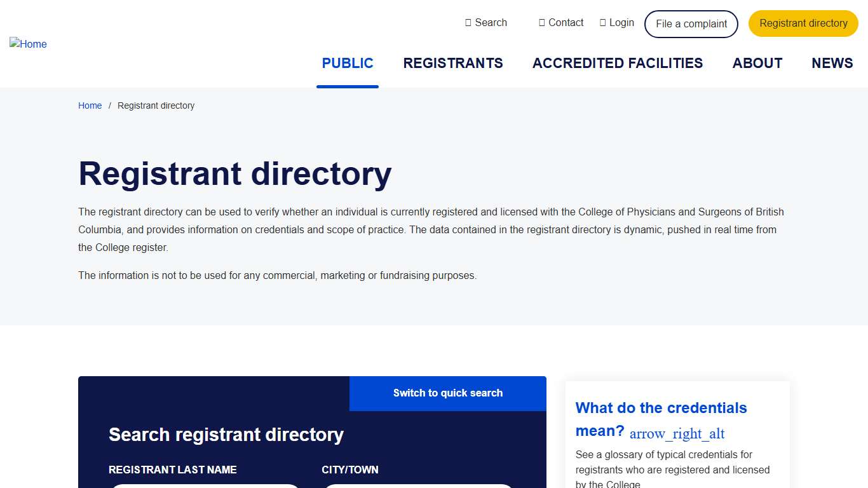
Task: Click the File a complaint button
Action: (x=691, y=24)
